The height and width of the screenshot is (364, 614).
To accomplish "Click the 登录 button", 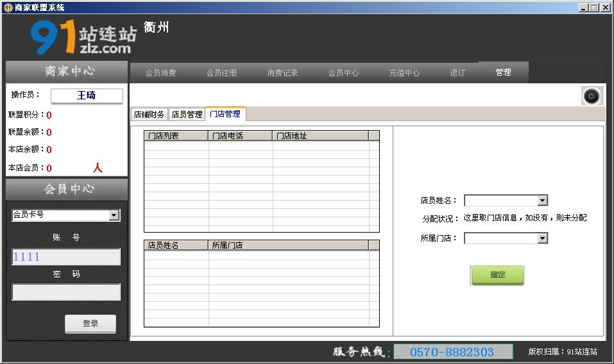I will [x=90, y=324].
